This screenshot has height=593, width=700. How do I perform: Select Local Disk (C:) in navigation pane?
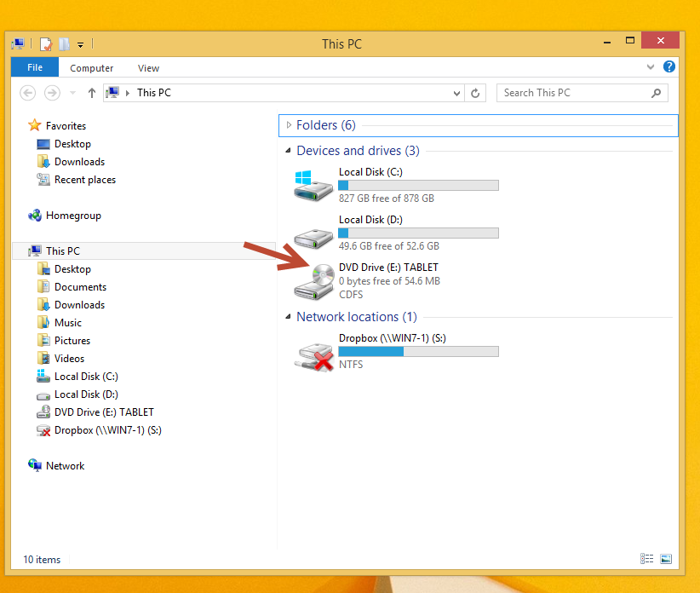[86, 377]
